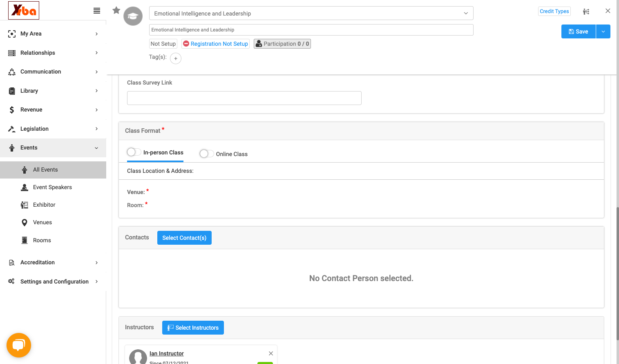
Task: Click the Settings and Configuration gears icon
Action: [11, 281]
